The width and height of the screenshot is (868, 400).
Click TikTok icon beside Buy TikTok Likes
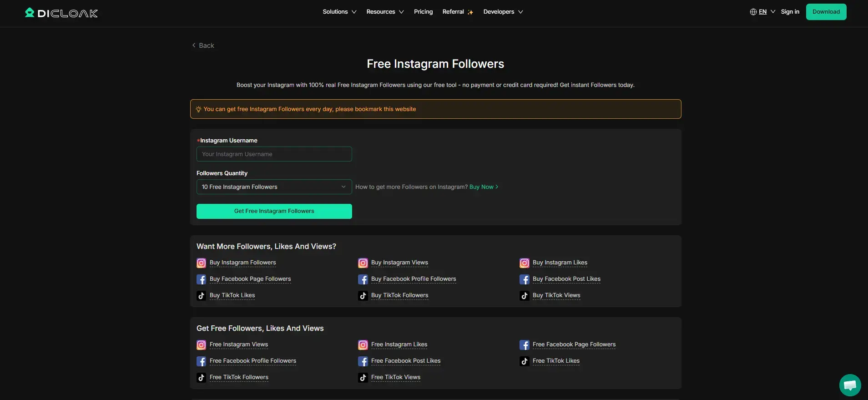pos(201,296)
